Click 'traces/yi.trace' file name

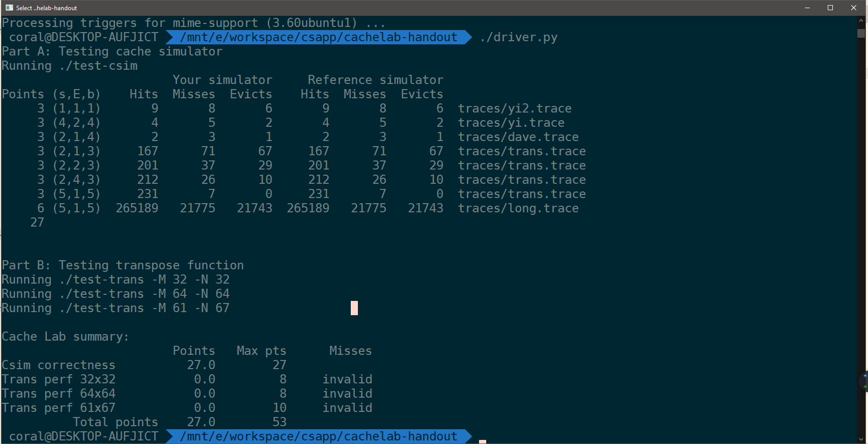point(511,123)
